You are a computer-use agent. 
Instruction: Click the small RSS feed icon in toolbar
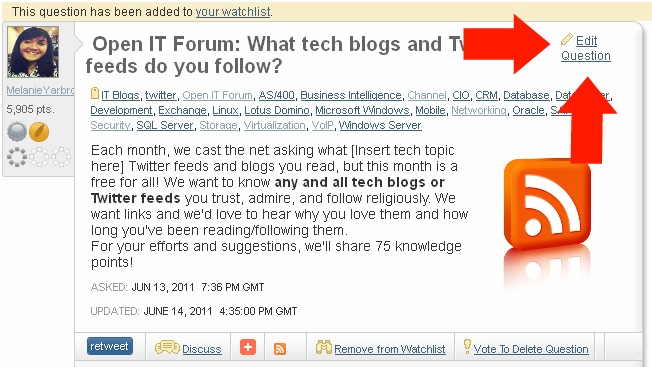tap(280, 349)
